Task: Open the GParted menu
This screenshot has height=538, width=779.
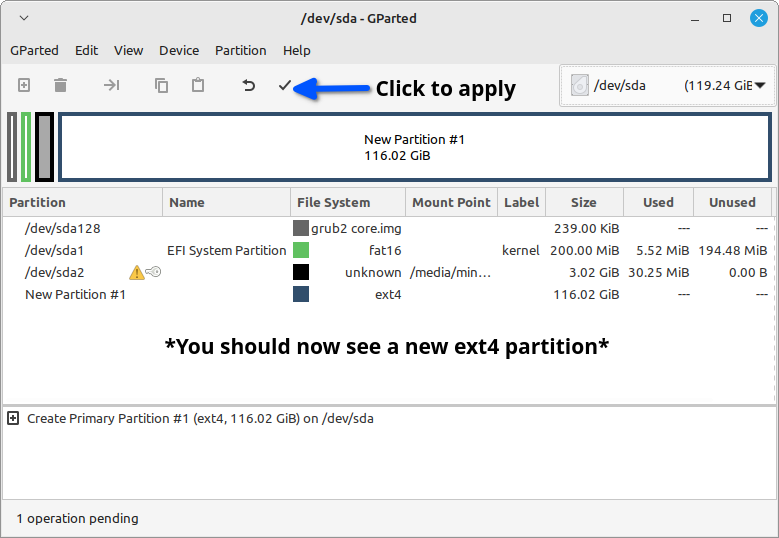Action: (x=34, y=51)
